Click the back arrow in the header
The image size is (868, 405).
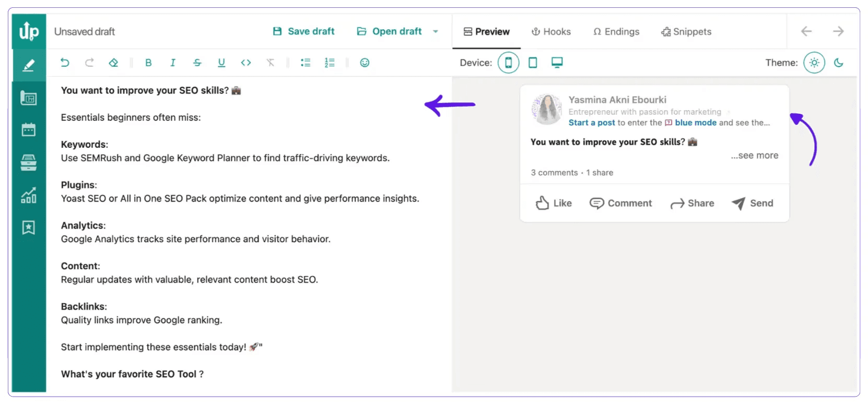[x=806, y=31]
